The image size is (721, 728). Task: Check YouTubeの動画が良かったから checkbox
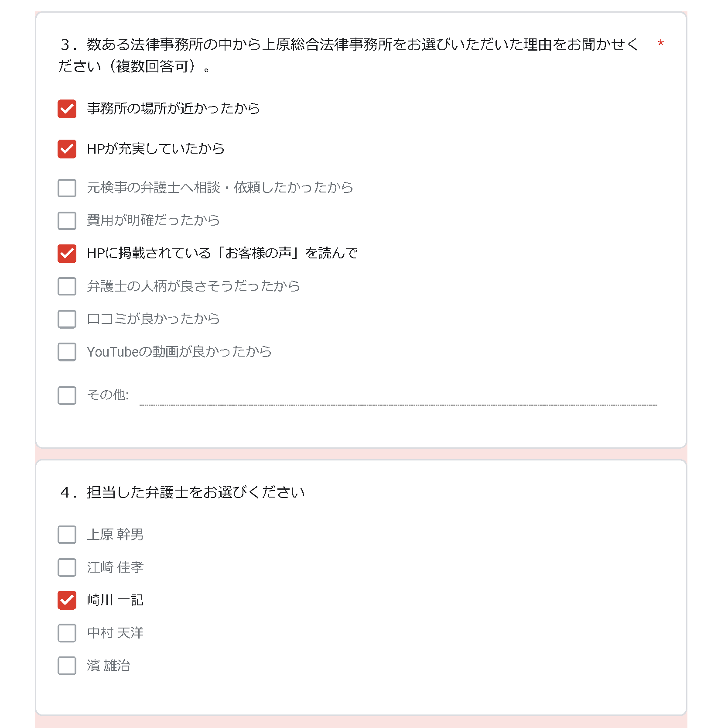pyautogui.click(x=67, y=352)
